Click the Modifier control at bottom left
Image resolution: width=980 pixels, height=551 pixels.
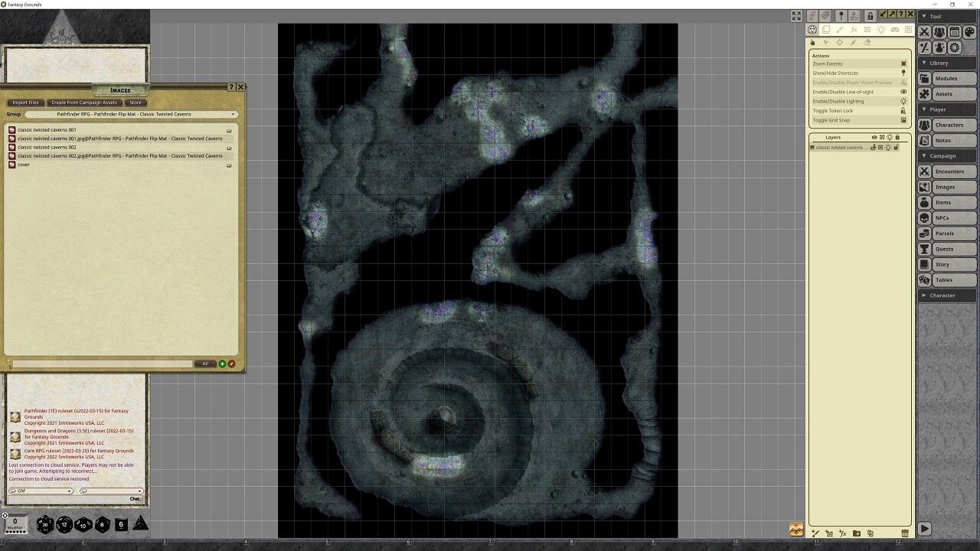pyautogui.click(x=16, y=525)
